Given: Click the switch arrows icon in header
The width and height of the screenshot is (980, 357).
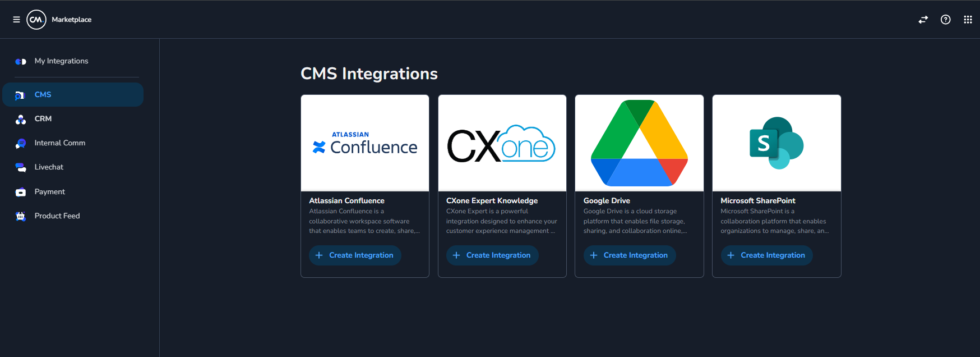Looking at the screenshot, I should coord(923,20).
